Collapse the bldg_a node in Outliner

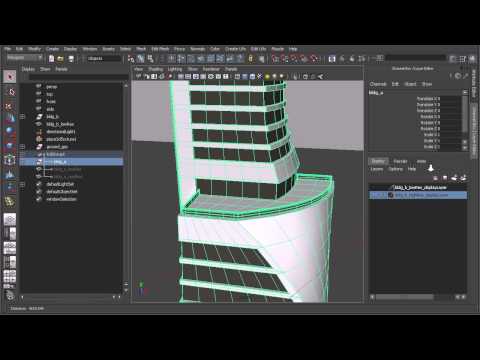tap(23, 162)
